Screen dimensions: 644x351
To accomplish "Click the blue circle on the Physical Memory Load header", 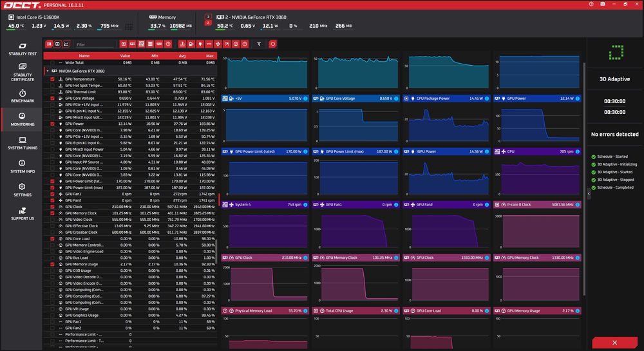I will (305, 311).
